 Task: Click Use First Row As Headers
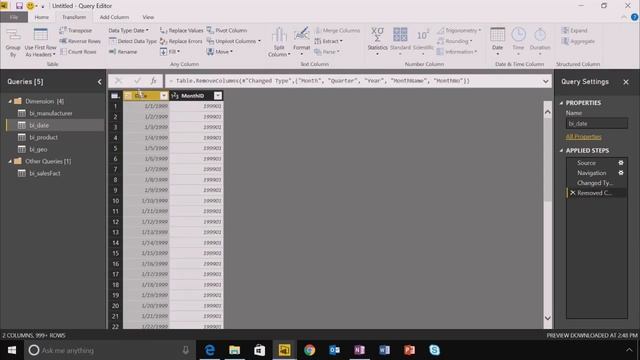[40, 42]
